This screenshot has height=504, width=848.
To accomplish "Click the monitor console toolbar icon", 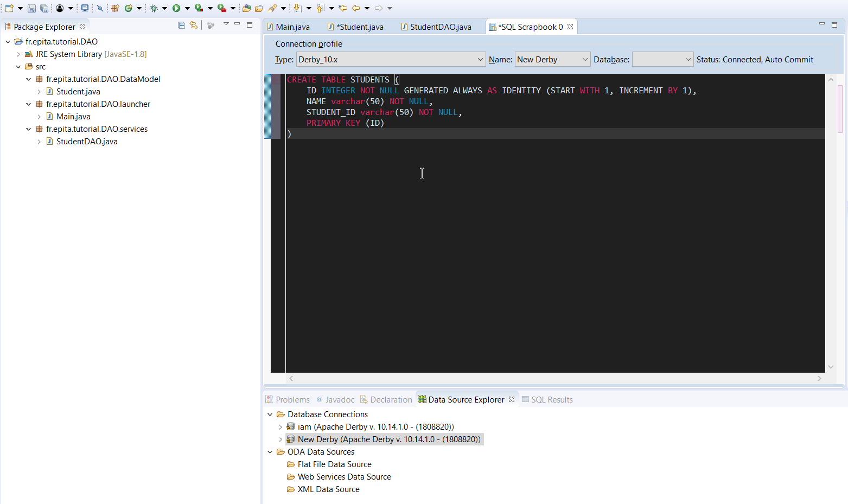I will click(x=85, y=8).
